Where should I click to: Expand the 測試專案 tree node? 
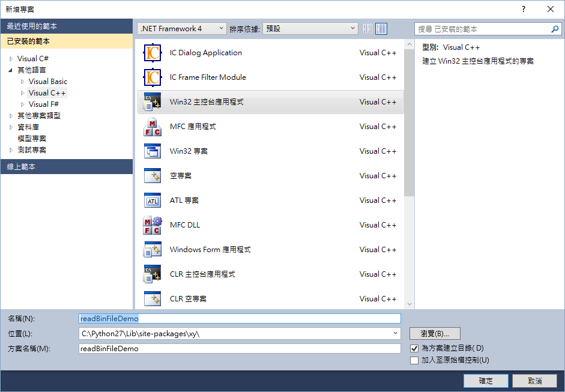click(x=11, y=150)
